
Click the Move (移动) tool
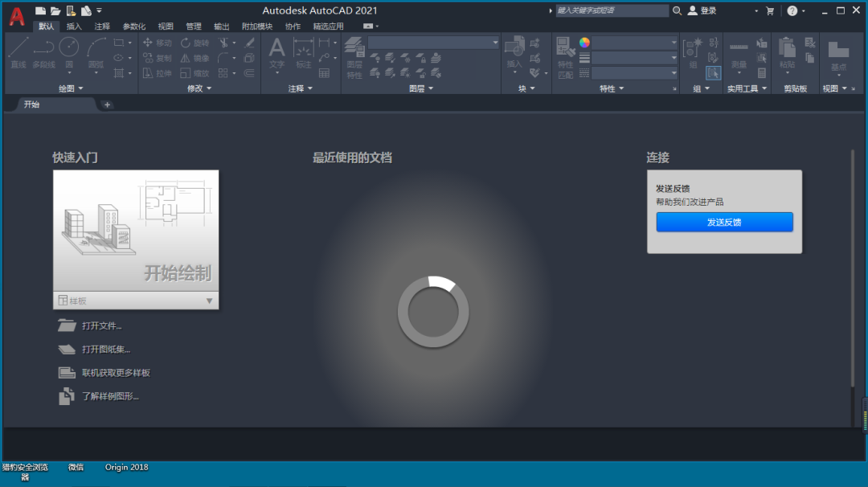(158, 43)
